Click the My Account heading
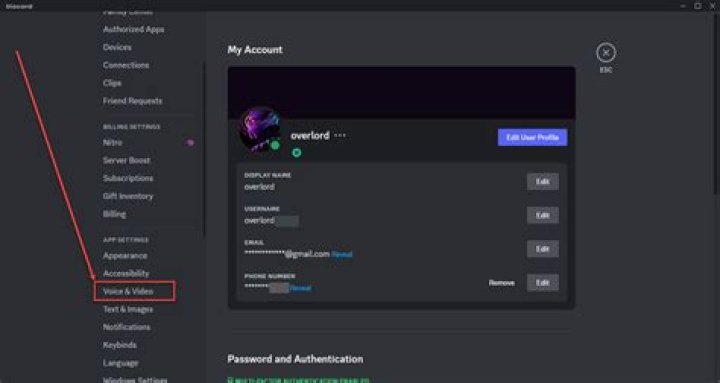 (x=255, y=50)
